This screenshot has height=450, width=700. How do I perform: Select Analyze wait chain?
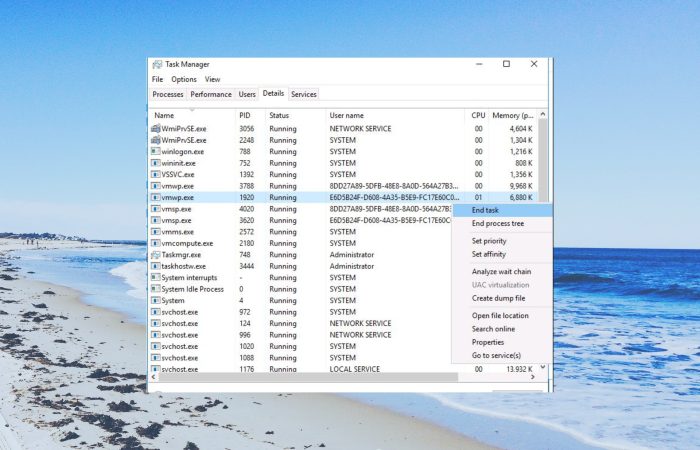tap(503, 271)
